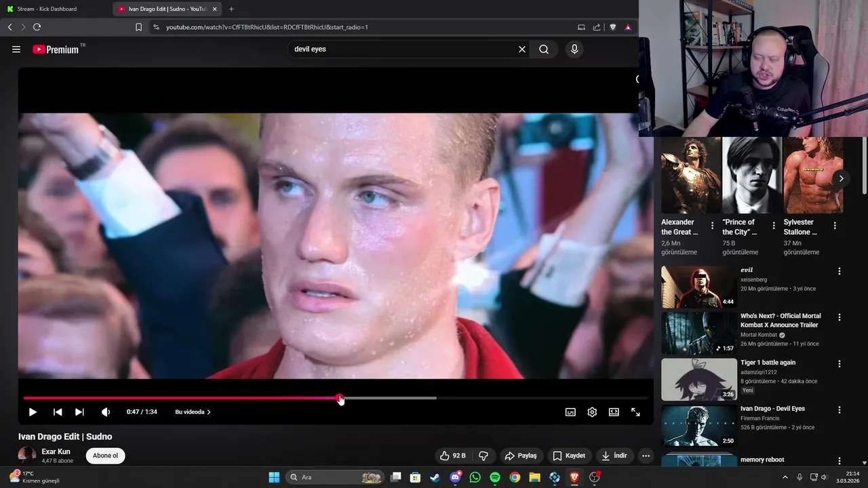Click the YouTube search magnifier button
Screen dimensions: 868x488
[544, 49]
